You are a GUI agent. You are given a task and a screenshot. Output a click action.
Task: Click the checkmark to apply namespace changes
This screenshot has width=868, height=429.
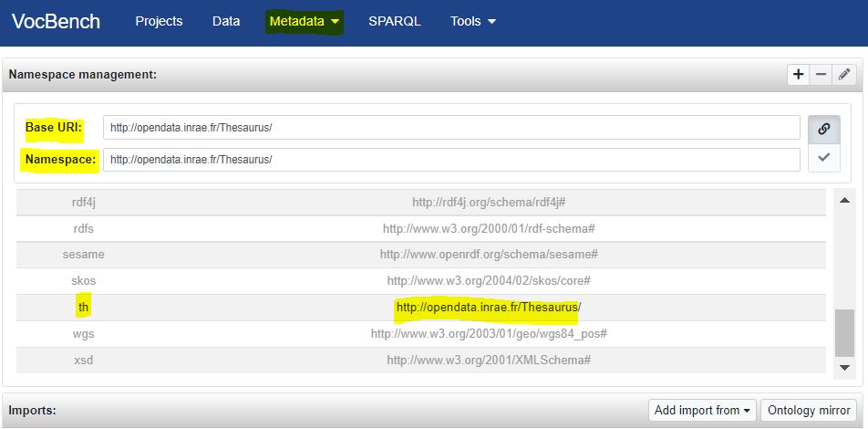point(823,158)
